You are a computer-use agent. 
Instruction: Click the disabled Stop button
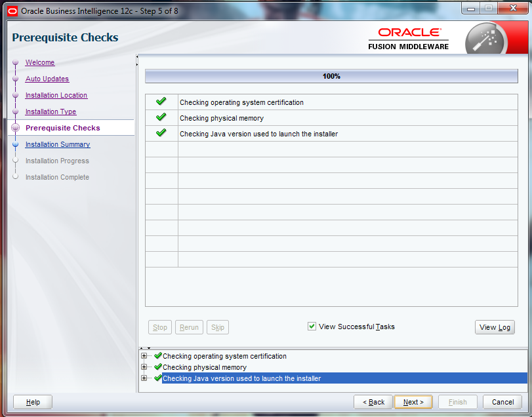pos(160,327)
